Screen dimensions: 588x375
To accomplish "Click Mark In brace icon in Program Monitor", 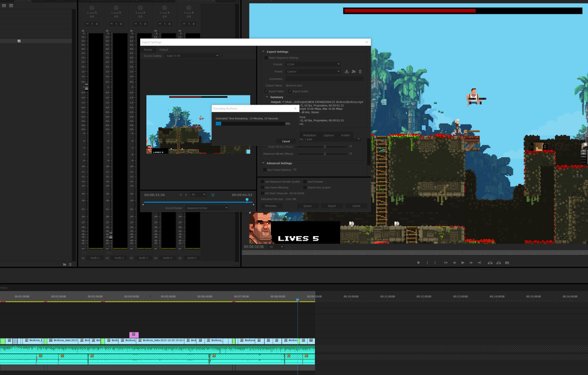I will (x=427, y=263).
